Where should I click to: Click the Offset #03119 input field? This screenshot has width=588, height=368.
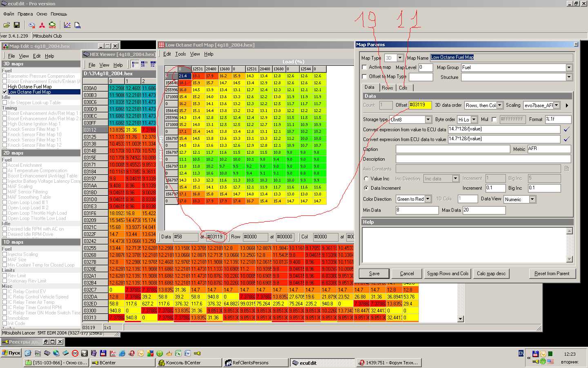click(420, 105)
